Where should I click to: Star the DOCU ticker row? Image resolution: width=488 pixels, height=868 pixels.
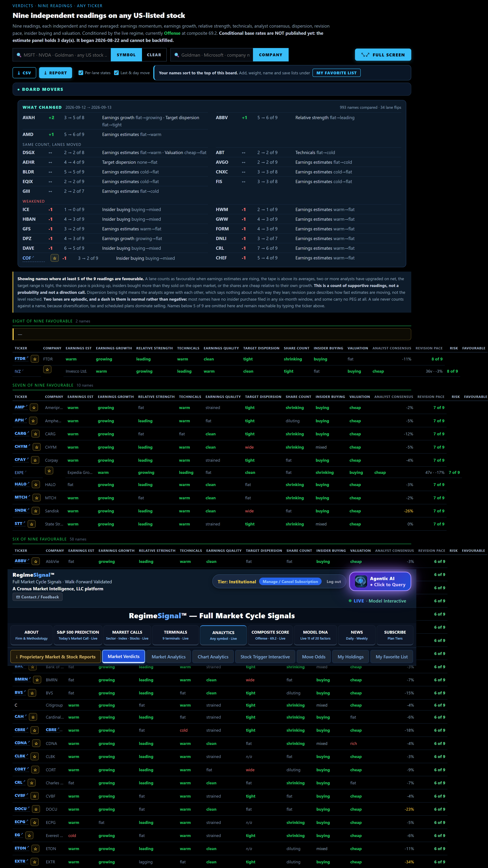click(36, 809)
